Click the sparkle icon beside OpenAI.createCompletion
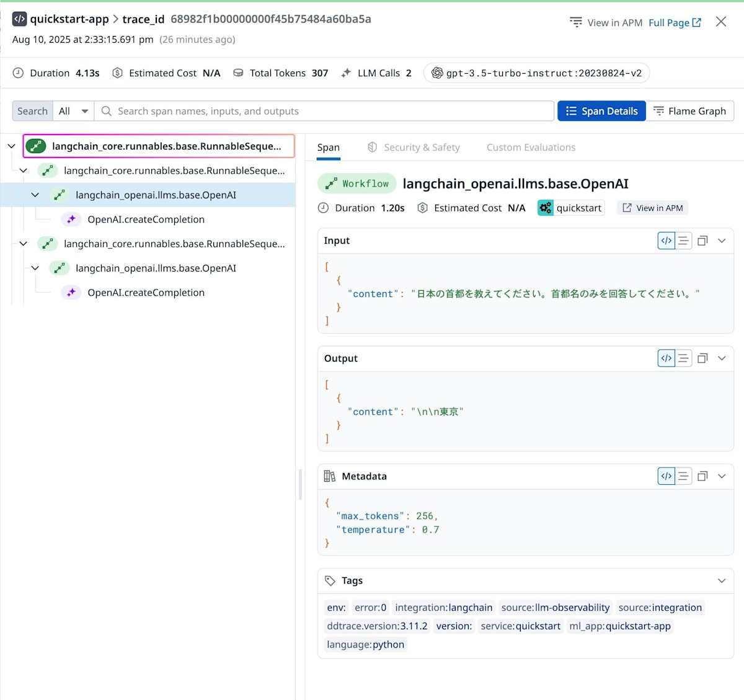744x700 pixels. coord(71,219)
